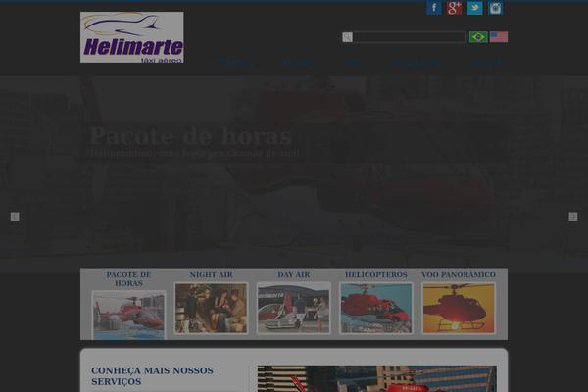Click the CONHEÇA MAIS NOSSOS SERVIÇOS heading
The width and height of the screenshot is (588, 392).
pos(152,376)
